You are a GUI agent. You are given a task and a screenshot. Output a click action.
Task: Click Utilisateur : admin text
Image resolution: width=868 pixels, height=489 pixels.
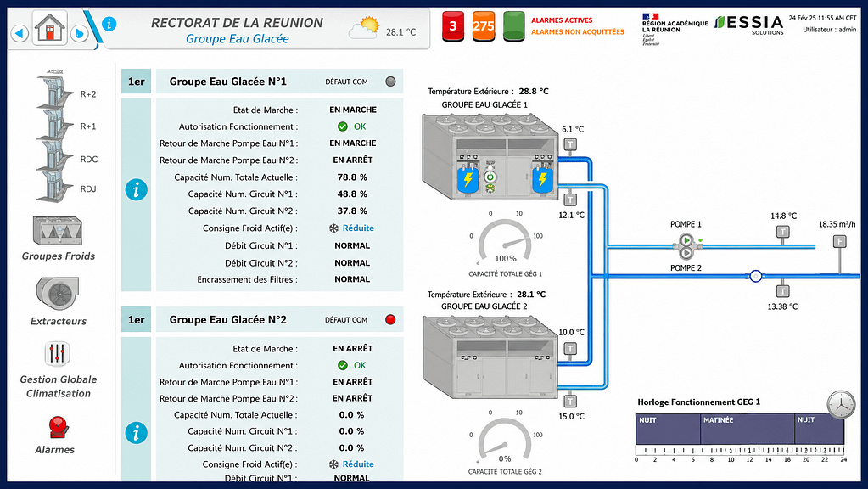pyautogui.click(x=830, y=30)
